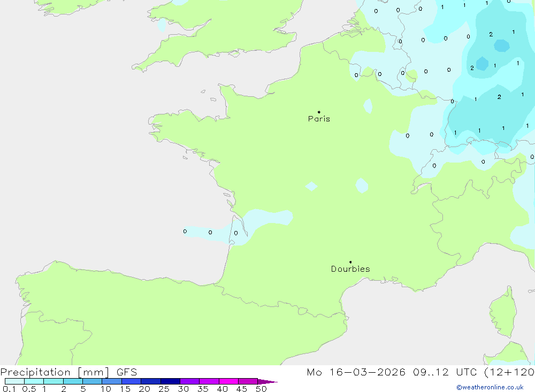Click the legend value label 0.1

pyautogui.click(x=9, y=389)
